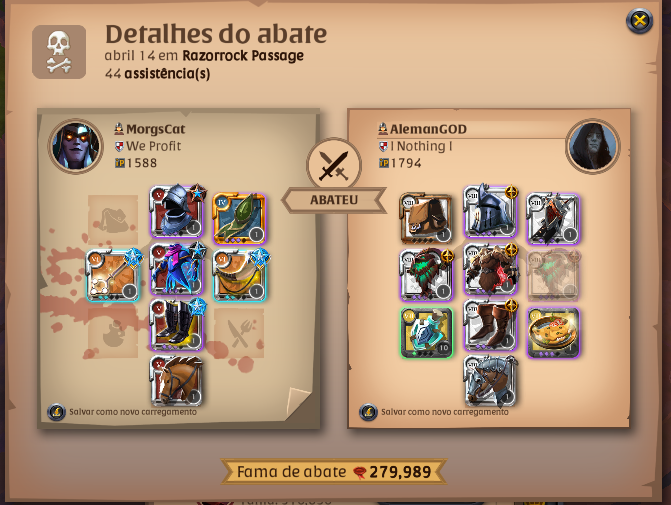The image size is (671, 505).
Task: Select AlemanGOD's brown leather boots item
Action: [x=490, y=325]
